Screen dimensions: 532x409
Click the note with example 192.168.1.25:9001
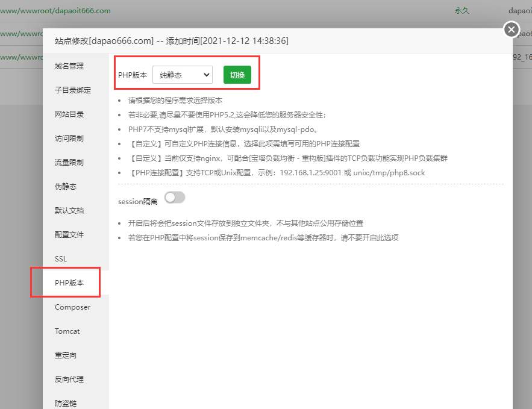277,173
